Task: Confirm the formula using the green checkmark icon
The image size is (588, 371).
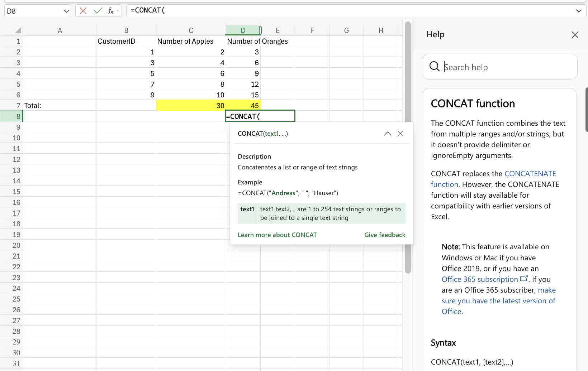Action: [98, 11]
